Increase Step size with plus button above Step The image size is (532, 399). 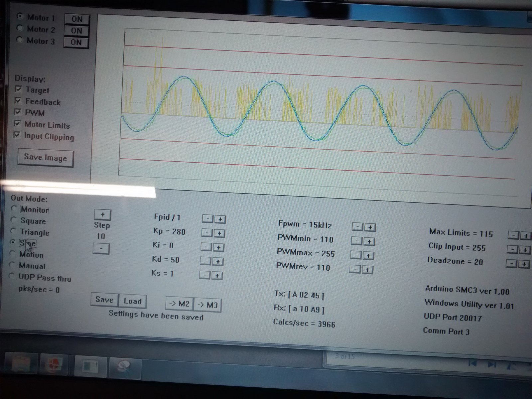coord(102,214)
